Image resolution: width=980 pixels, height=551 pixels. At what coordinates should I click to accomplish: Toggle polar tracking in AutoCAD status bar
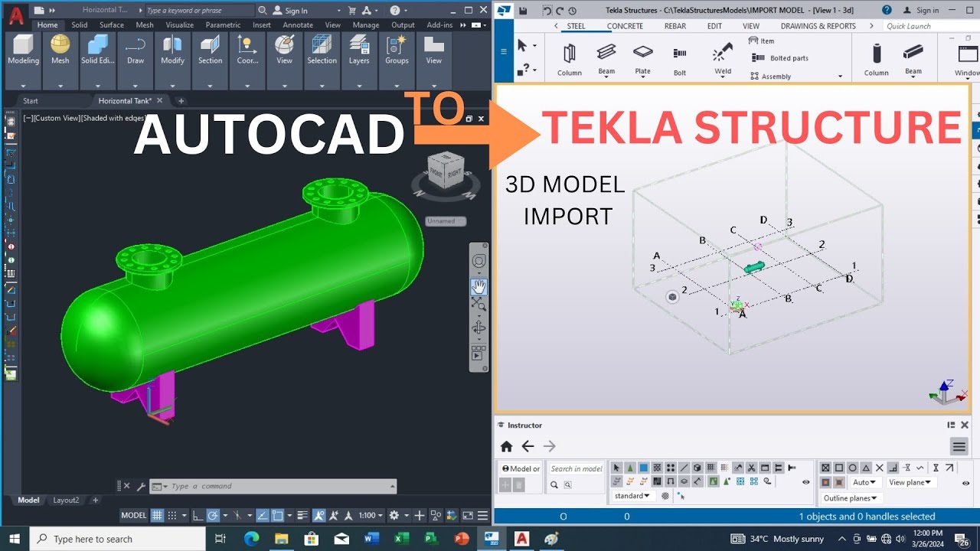tap(214, 515)
